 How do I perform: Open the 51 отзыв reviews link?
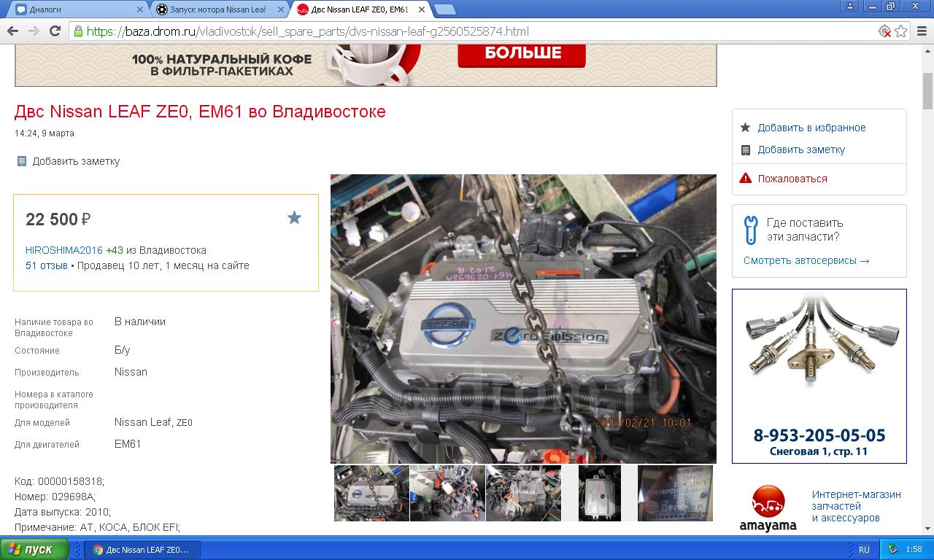pyautogui.click(x=47, y=265)
